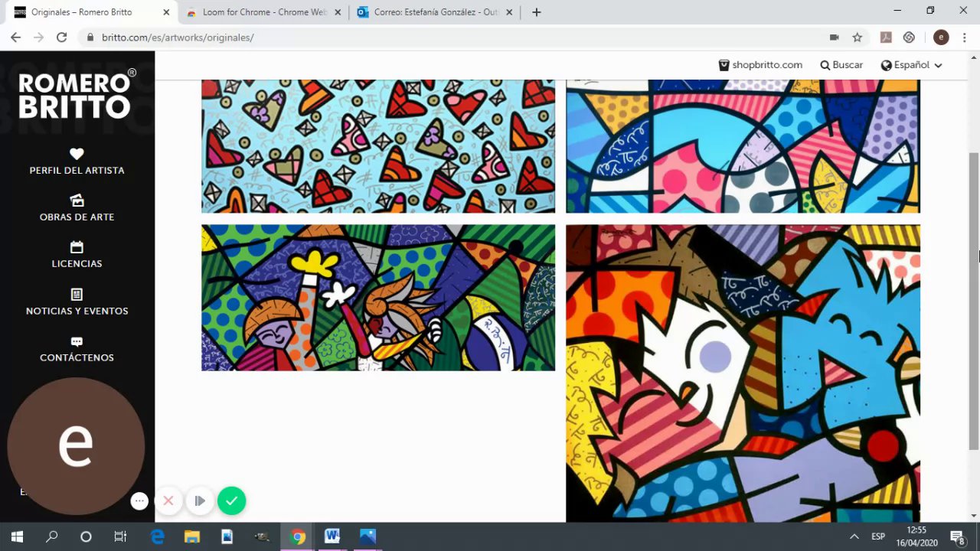Image resolution: width=980 pixels, height=551 pixels.
Task: Close the Loom for Chrome tab
Action: (338, 12)
